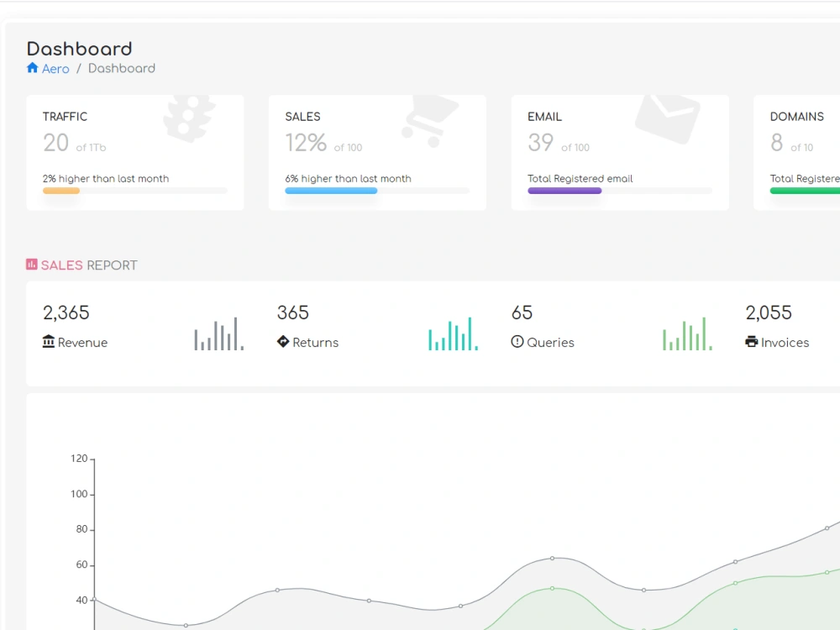Screen dimensions: 840x630
Task: Open the Aero breadcrumb link
Action: point(55,69)
